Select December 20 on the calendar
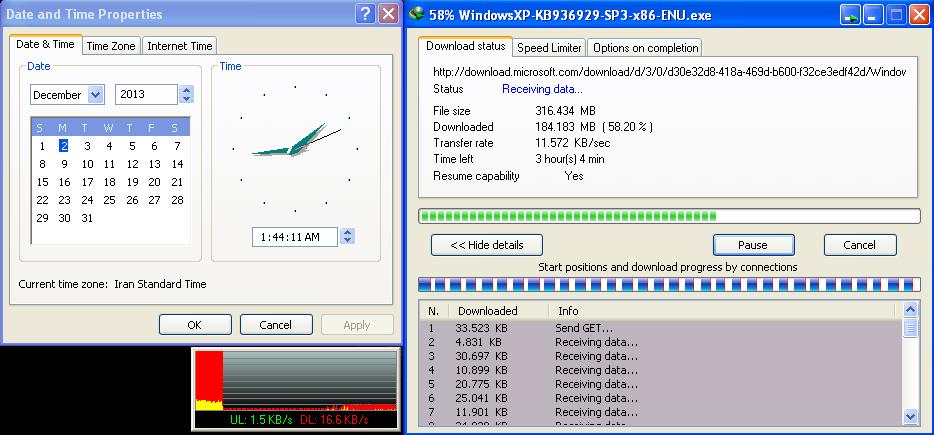 (x=154, y=182)
